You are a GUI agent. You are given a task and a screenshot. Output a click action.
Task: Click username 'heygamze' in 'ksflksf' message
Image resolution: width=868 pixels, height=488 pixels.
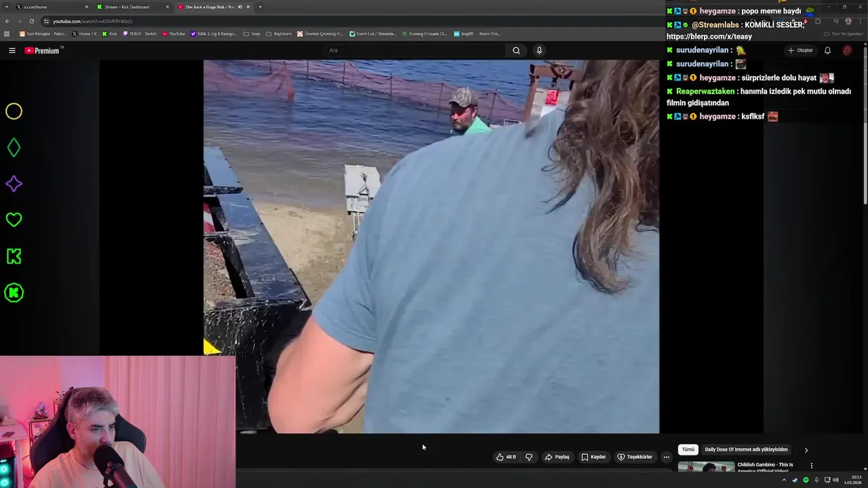pyautogui.click(x=717, y=117)
